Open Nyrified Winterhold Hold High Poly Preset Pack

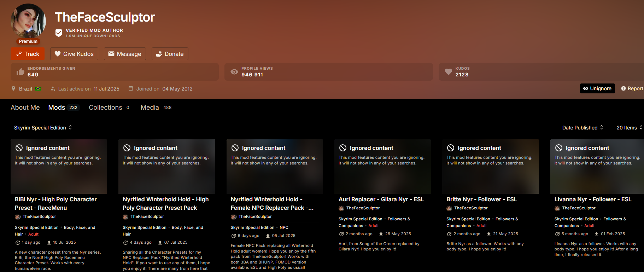pyautogui.click(x=166, y=204)
